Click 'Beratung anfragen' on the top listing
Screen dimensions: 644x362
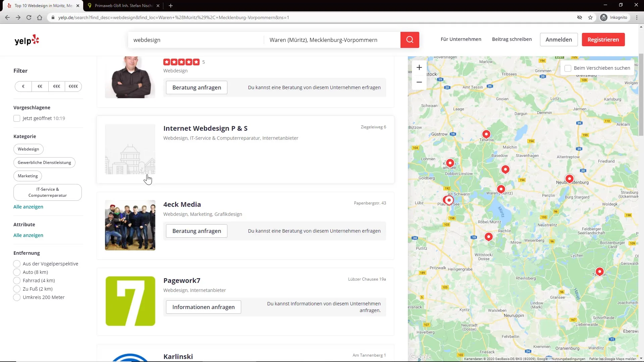(197, 87)
